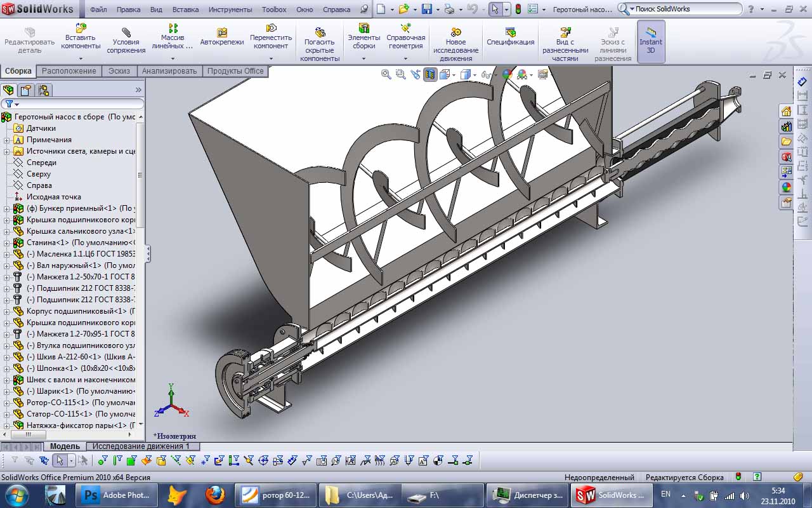Click the Insert Components icon (Вставить компоненты)

[81, 29]
